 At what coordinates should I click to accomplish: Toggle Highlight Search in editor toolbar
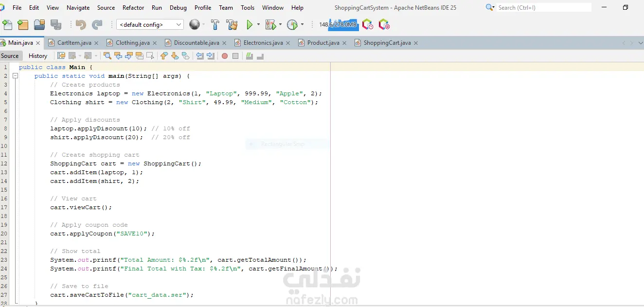tap(140, 56)
